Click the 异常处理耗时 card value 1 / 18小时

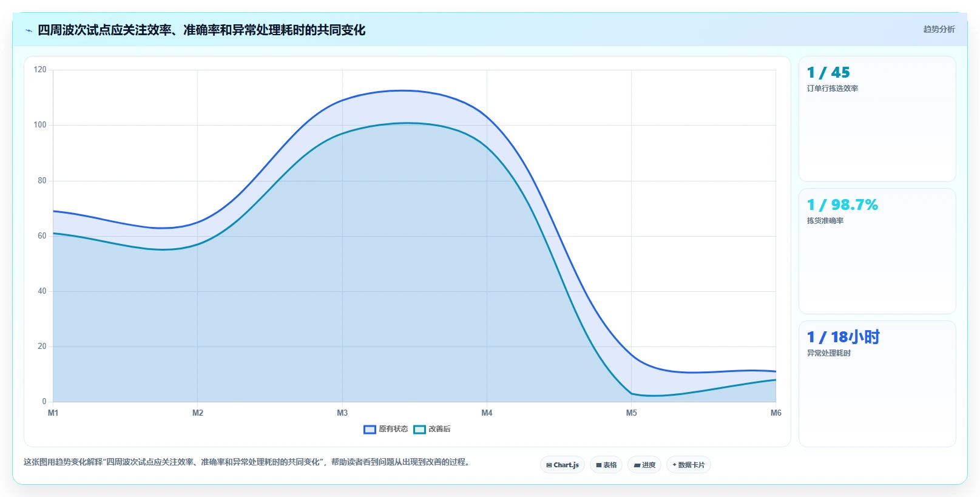[x=843, y=337]
